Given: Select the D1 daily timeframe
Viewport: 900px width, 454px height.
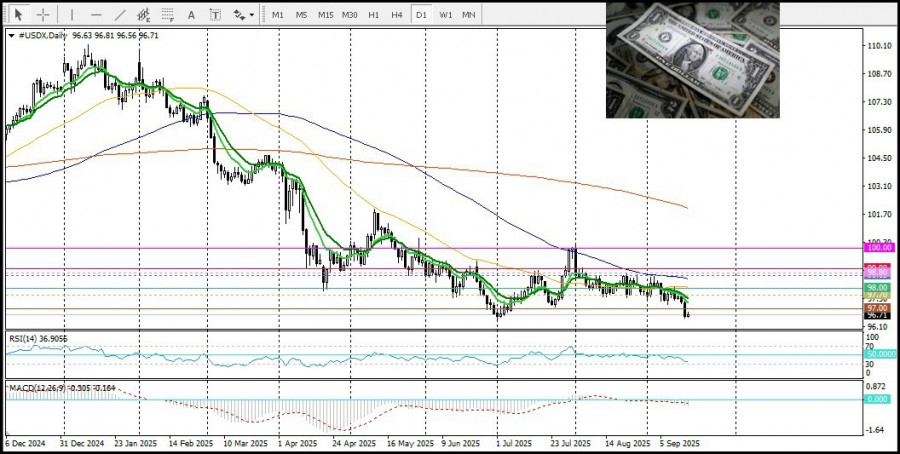Looking at the screenshot, I should (x=421, y=15).
